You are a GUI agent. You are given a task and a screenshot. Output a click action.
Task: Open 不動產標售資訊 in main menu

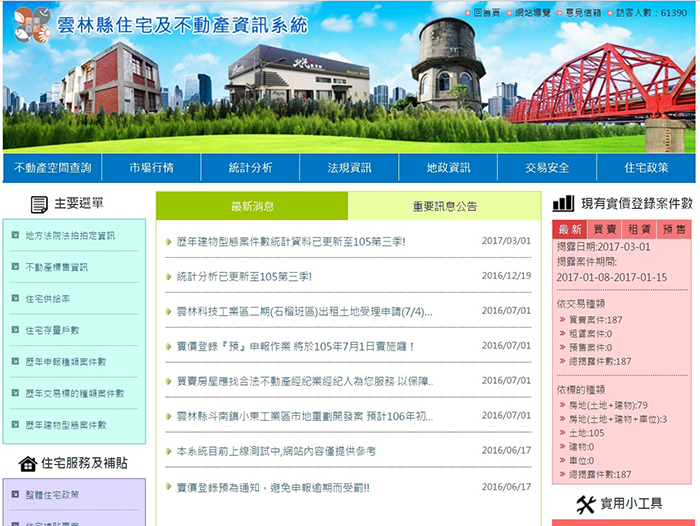click(57, 267)
